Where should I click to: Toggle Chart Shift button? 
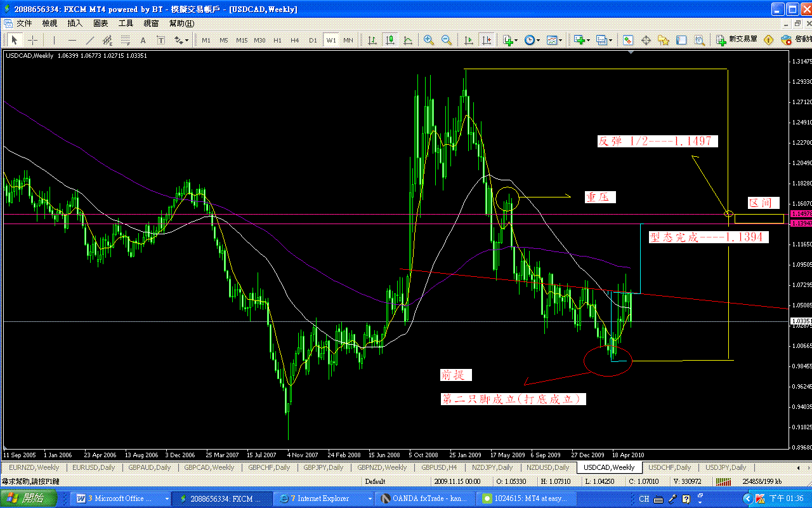(x=487, y=40)
